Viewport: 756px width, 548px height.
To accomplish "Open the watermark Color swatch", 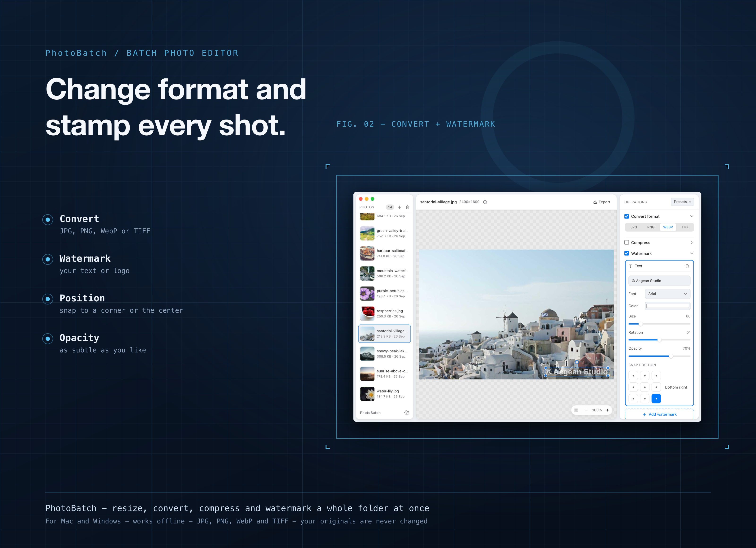I will click(x=667, y=306).
